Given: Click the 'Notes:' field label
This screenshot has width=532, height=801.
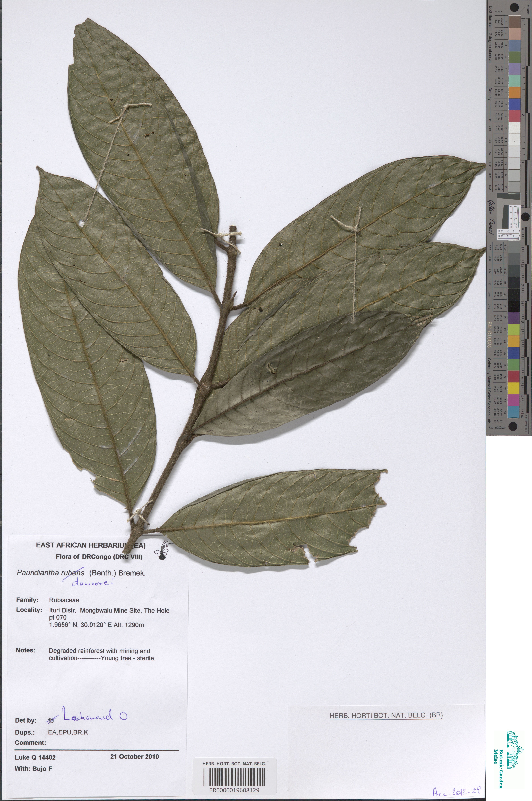Looking at the screenshot, I should coord(25,650).
